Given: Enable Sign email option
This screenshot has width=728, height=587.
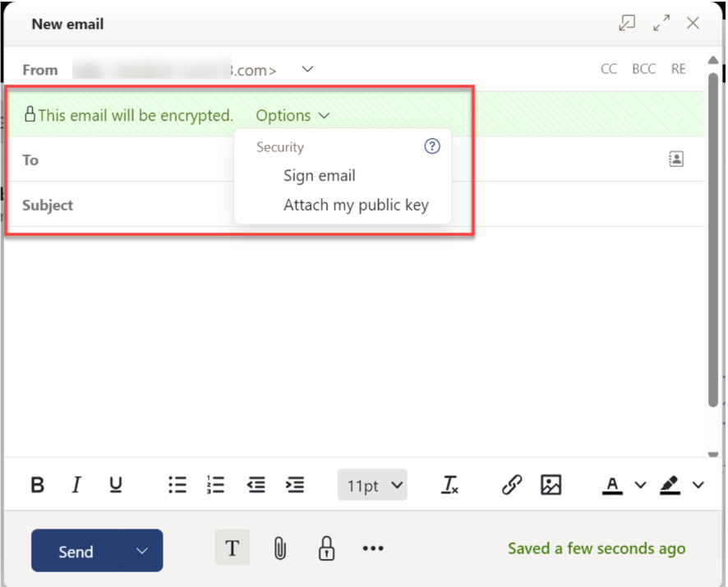Looking at the screenshot, I should click(x=320, y=175).
